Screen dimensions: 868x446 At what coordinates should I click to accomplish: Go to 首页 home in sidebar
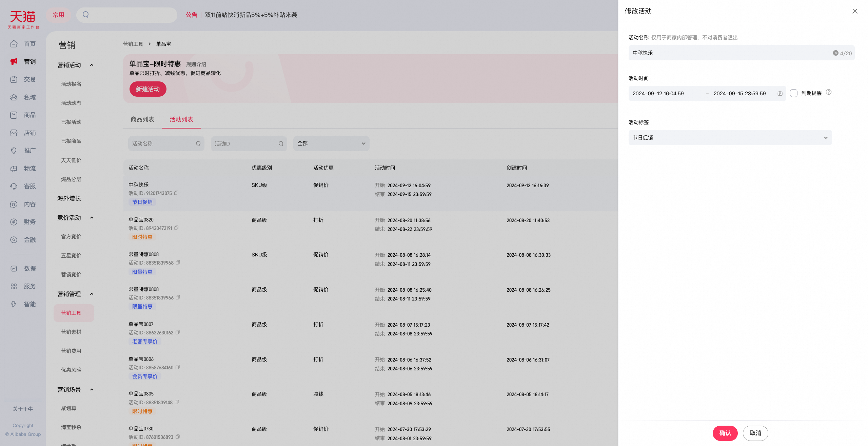23,44
